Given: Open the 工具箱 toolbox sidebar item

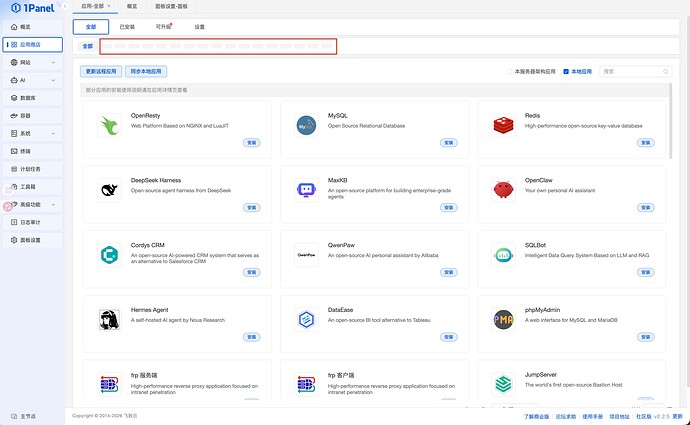Looking at the screenshot, I should point(32,187).
